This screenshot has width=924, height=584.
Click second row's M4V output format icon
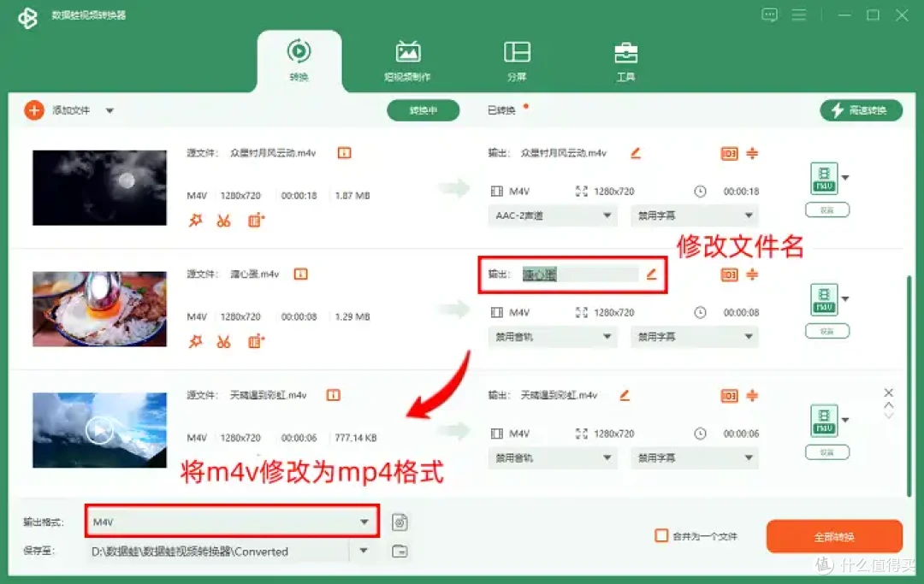824,299
